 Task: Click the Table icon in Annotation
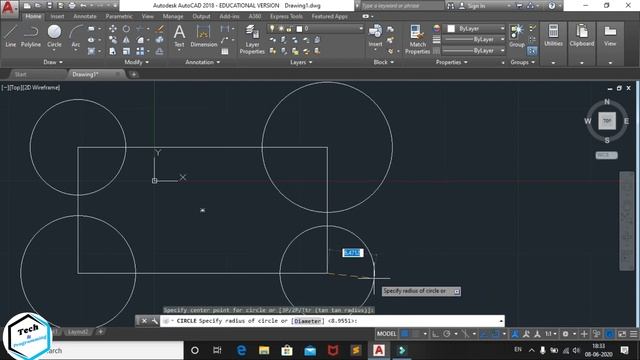tap(225, 51)
